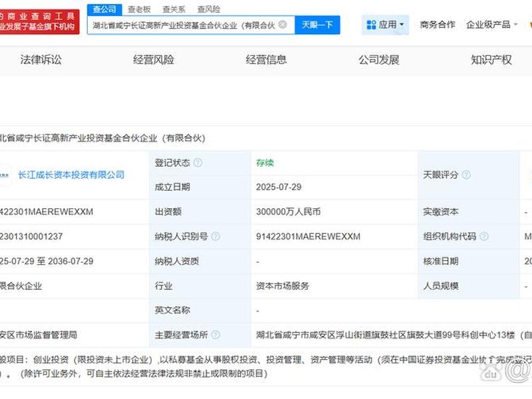Select the 行业 label cell
Image resolution: width=532 pixels, height=399 pixels.
click(x=200, y=286)
